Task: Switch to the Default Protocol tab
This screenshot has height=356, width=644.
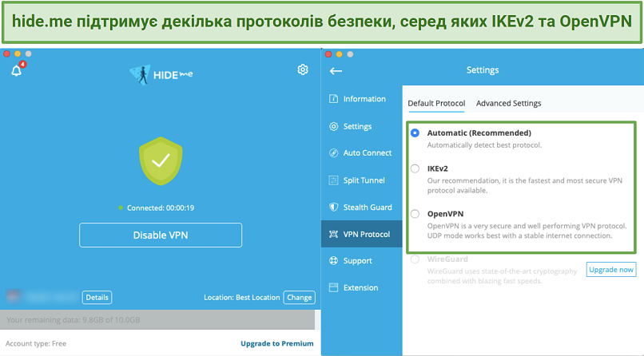Action: (x=436, y=103)
